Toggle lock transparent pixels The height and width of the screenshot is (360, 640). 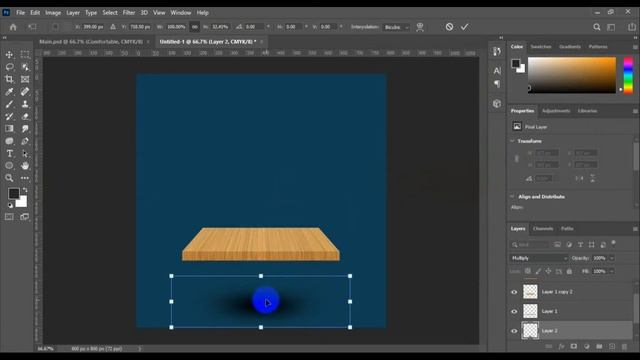(x=527, y=271)
